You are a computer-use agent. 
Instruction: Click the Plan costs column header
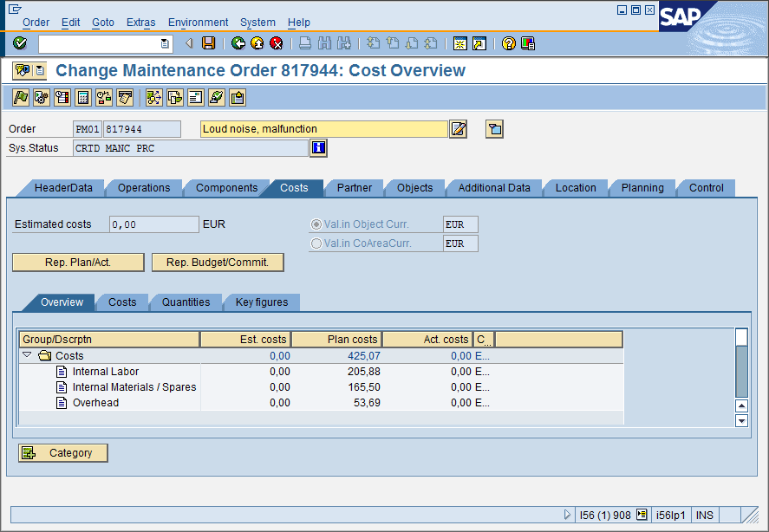[x=336, y=340]
